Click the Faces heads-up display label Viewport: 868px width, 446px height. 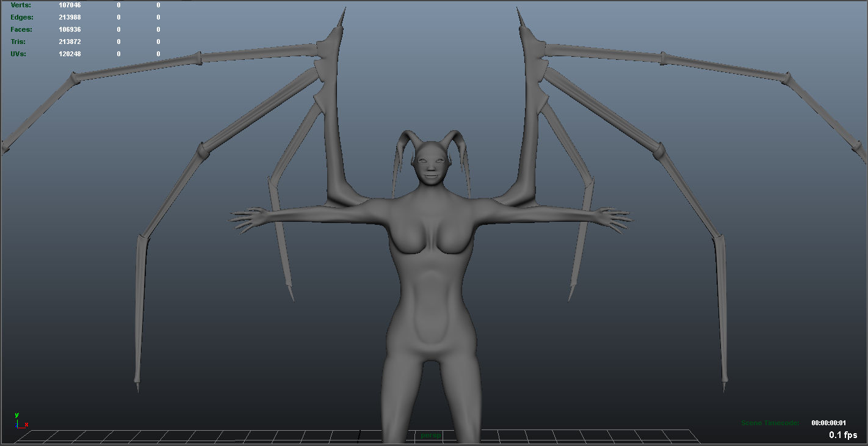[21, 29]
